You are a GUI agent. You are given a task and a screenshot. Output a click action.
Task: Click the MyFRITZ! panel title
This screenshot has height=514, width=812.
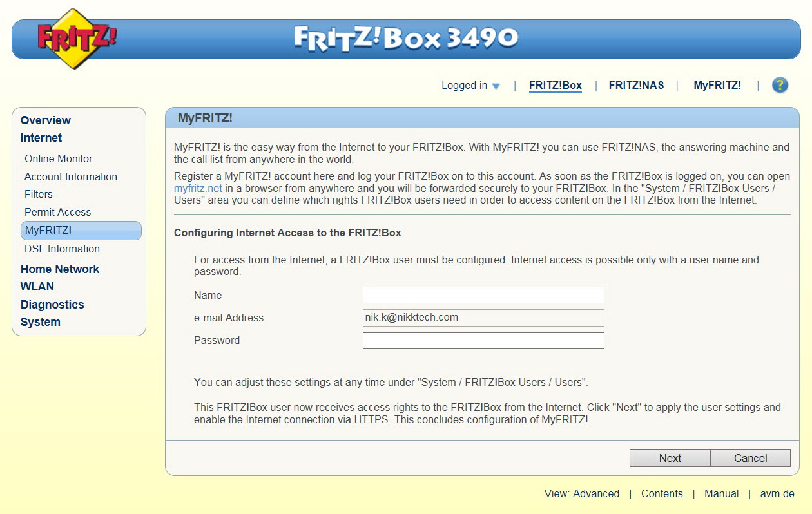point(205,118)
